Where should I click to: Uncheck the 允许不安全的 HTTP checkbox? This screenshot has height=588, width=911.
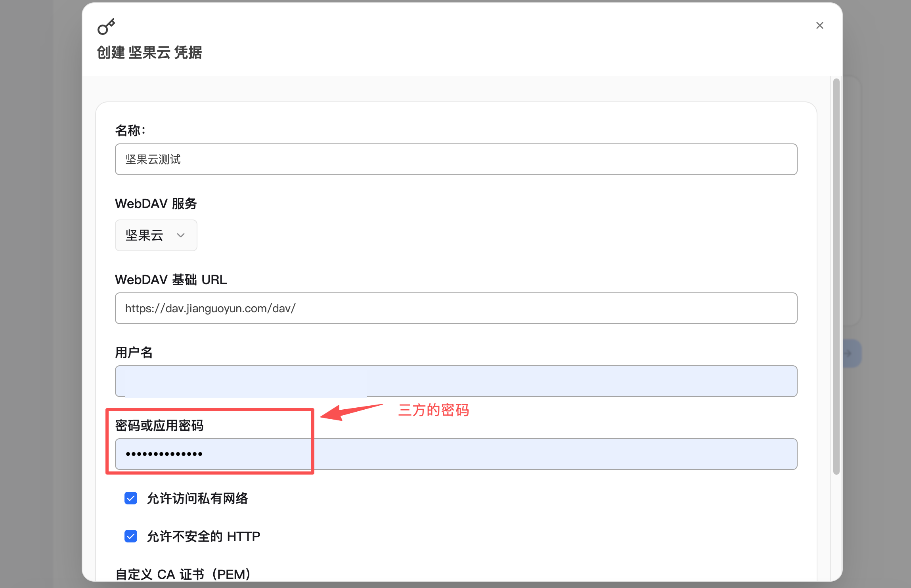131,536
